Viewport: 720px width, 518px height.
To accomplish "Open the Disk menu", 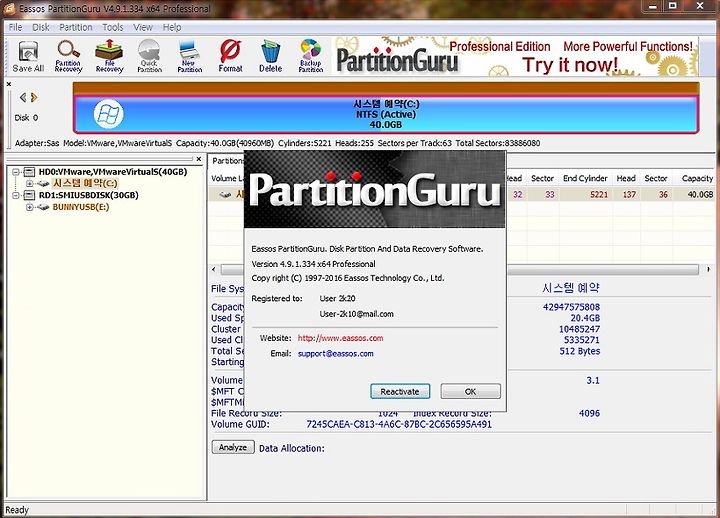I will click(x=40, y=27).
